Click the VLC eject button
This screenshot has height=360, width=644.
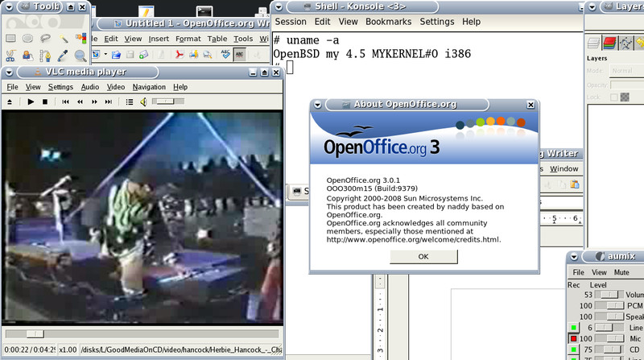pos(10,101)
